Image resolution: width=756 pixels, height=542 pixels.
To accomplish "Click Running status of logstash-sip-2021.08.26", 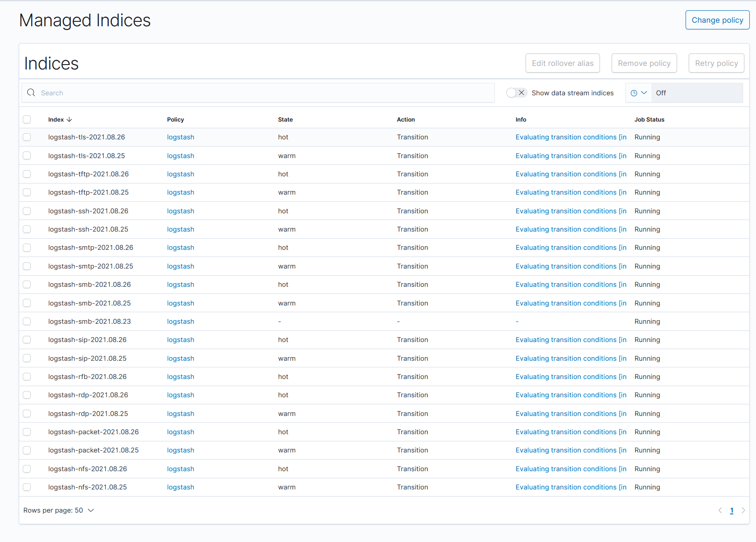I will click(x=647, y=340).
